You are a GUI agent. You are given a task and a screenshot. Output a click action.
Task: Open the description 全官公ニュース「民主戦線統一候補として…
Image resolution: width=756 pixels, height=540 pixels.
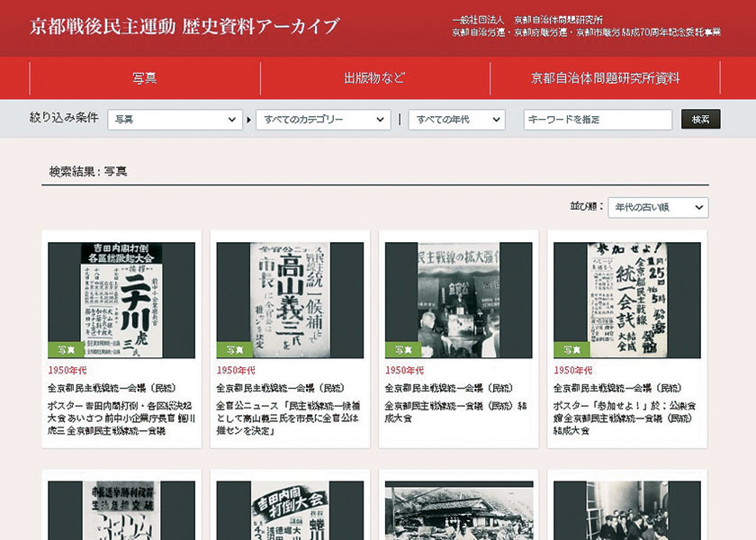[x=288, y=418]
